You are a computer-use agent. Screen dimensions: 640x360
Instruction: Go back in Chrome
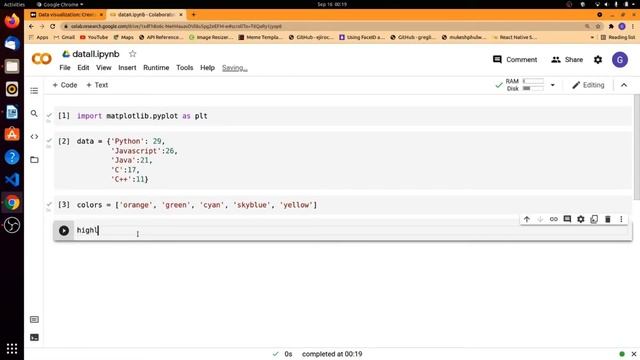click(31, 26)
